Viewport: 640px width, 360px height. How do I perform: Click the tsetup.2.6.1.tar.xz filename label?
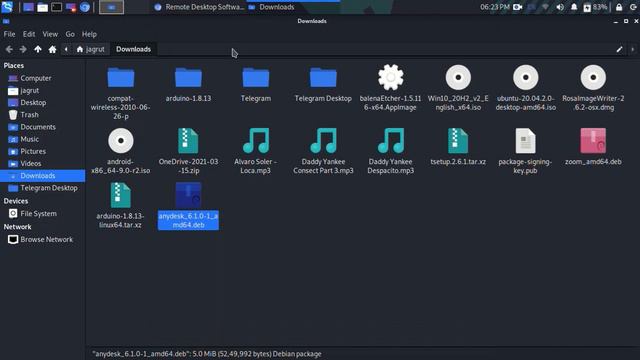tap(458, 162)
